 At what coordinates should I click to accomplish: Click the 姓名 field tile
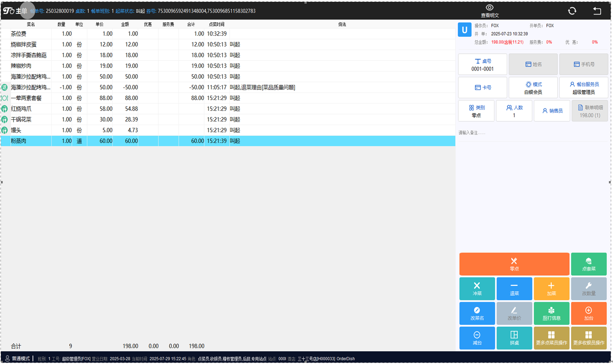click(533, 65)
